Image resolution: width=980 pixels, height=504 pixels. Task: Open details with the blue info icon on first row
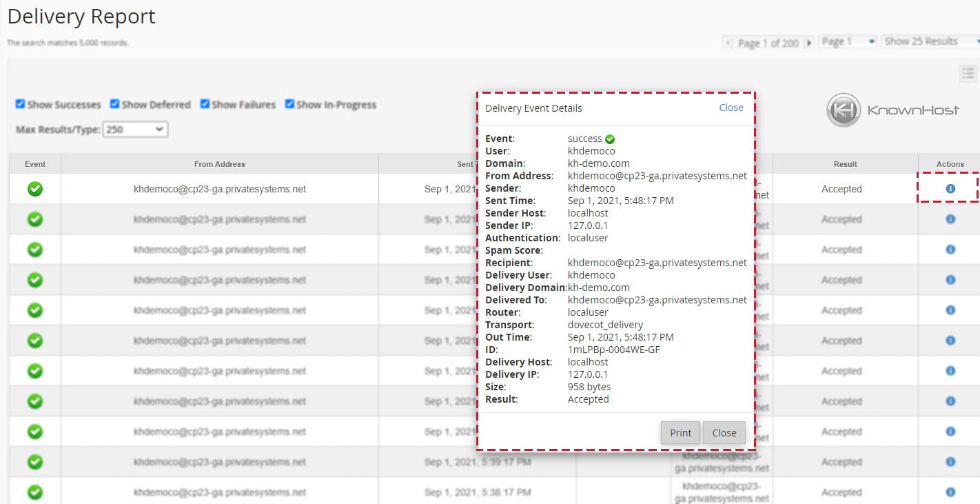[950, 188]
